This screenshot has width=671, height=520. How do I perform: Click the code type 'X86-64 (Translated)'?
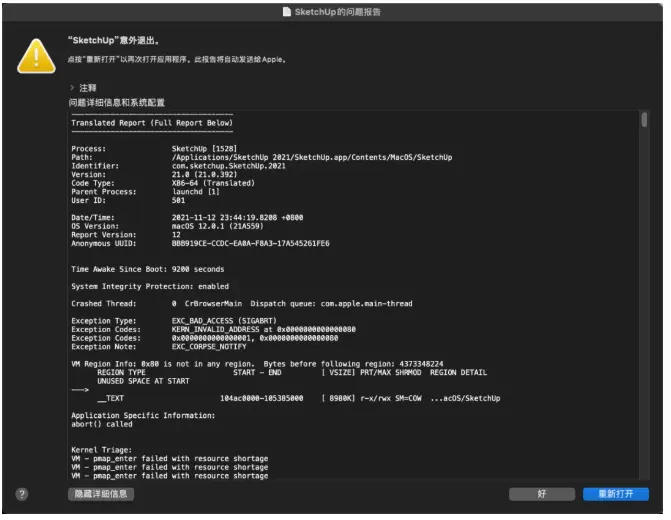click(x=213, y=183)
